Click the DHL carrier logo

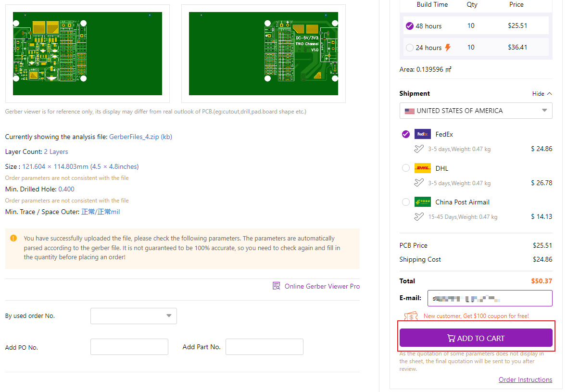[422, 168]
